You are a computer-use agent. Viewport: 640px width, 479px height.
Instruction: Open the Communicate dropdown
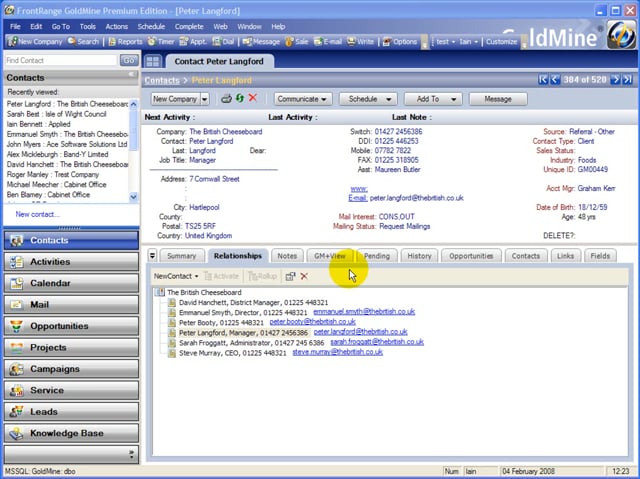302,99
